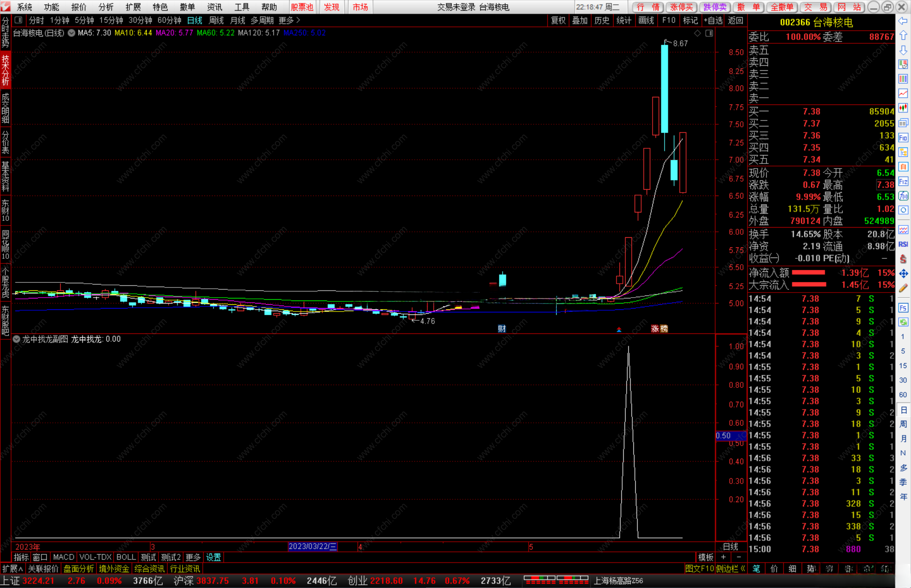Expand 台海核电(日线) indicator dropdown arrow
Viewport: 911px width, 588px height.
(x=72, y=33)
